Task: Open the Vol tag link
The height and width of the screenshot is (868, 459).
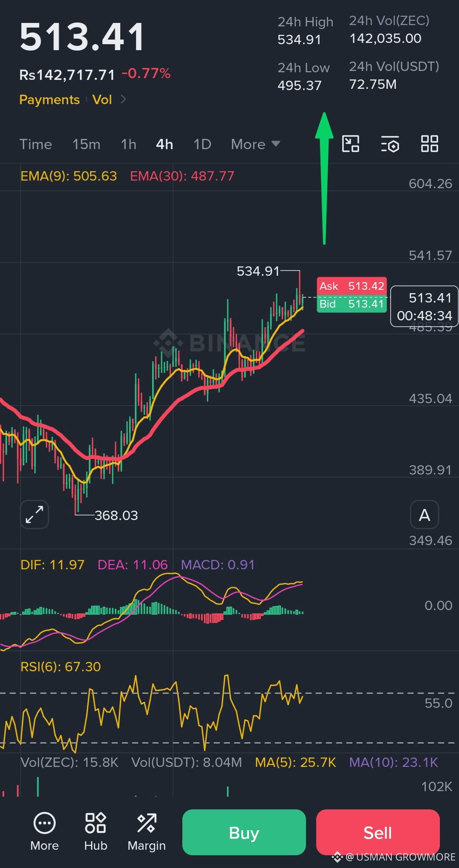Action: click(102, 99)
